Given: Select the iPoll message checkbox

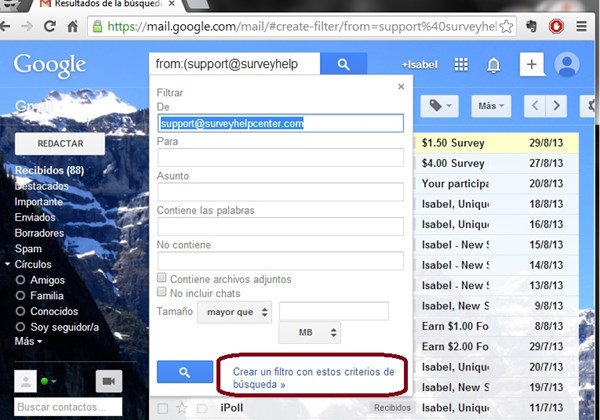Looking at the screenshot, I should (163, 409).
